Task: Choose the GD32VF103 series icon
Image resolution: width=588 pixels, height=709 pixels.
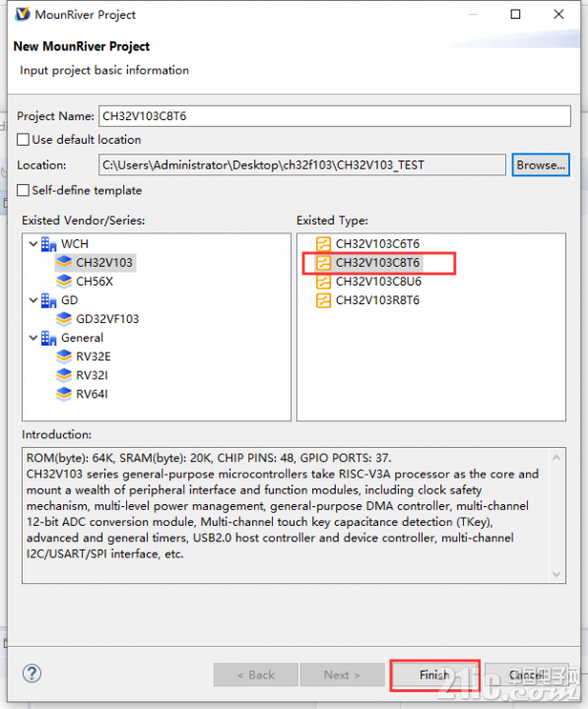Action: point(64,319)
